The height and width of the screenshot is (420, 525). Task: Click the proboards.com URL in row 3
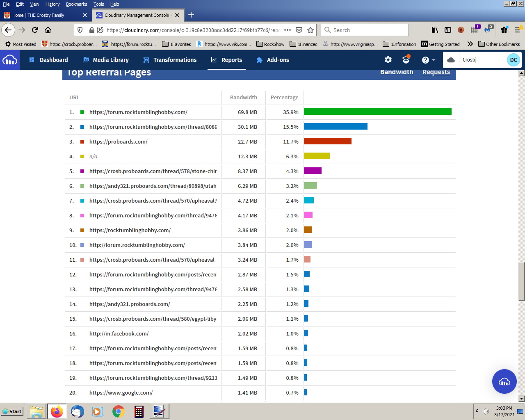pos(118,142)
